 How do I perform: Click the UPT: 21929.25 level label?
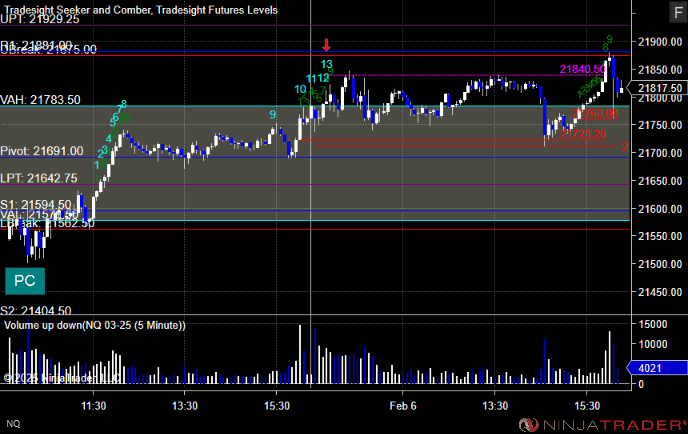point(40,19)
